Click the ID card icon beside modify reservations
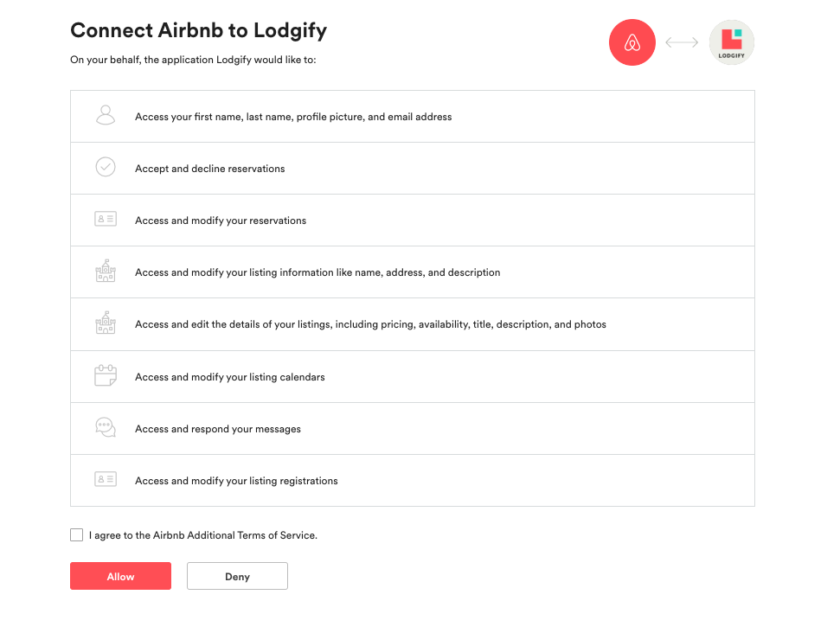840x633 pixels. pos(106,220)
